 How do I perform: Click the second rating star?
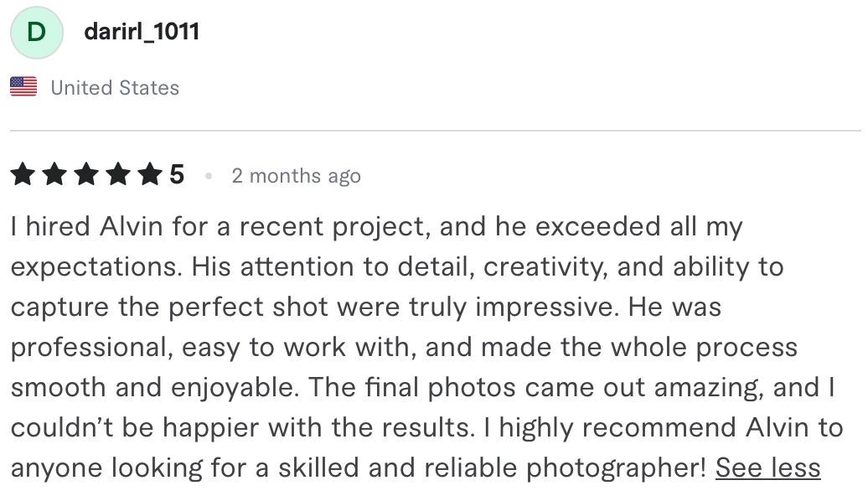coord(54,174)
